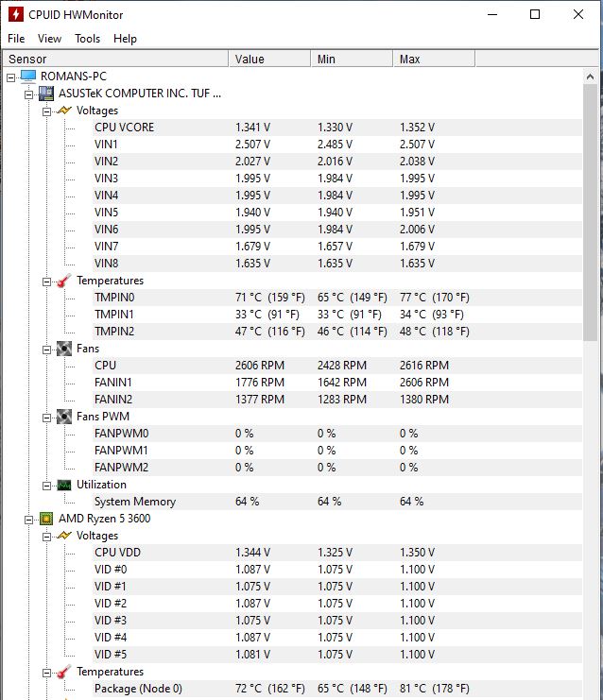Select the FANIN2 fan row
Image resolution: width=603 pixels, height=700 pixels.
pos(337,400)
